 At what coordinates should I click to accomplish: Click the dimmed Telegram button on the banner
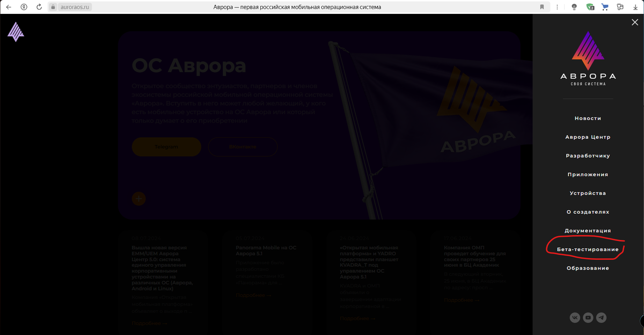point(166,146)
